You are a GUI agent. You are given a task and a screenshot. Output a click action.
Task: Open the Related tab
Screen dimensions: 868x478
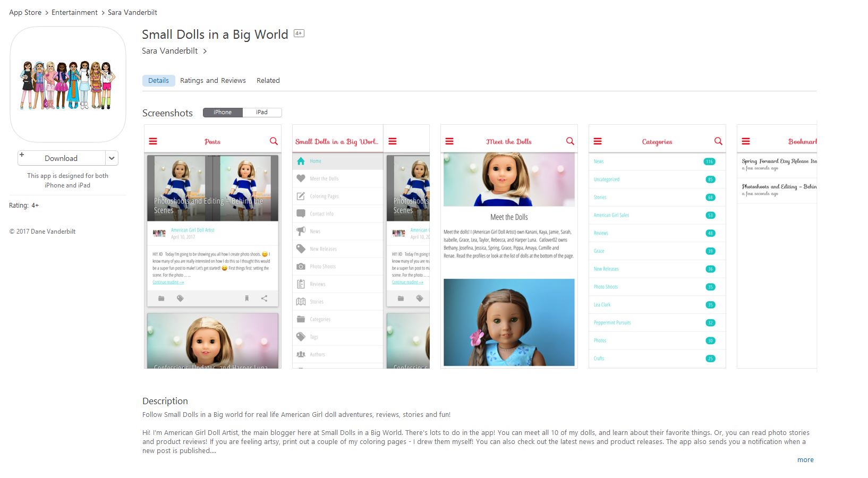pyautogui.click(x=268, y=81)
